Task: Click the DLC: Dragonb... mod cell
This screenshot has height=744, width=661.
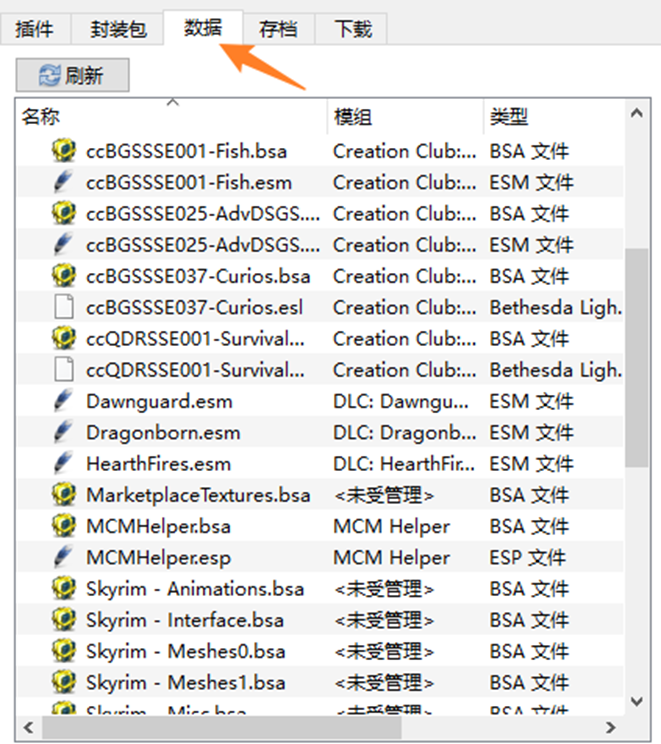Action: click(405, 433)
